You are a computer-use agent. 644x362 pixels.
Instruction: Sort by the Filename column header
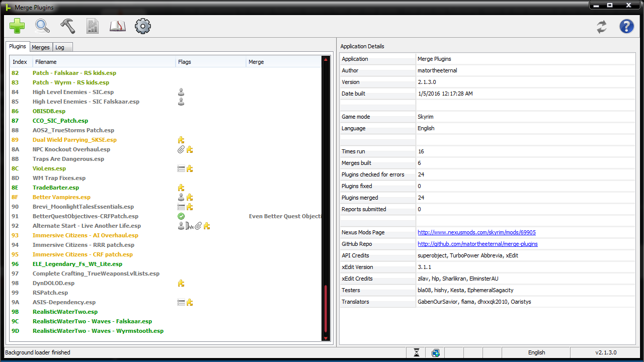[104, 62]
